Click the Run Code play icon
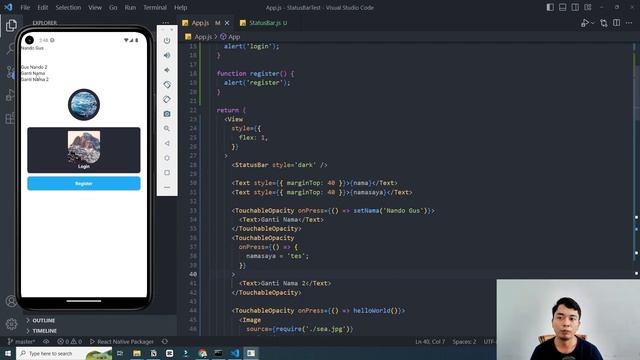The width and height of the screenshot is (640, 360). tap(584, 23)
